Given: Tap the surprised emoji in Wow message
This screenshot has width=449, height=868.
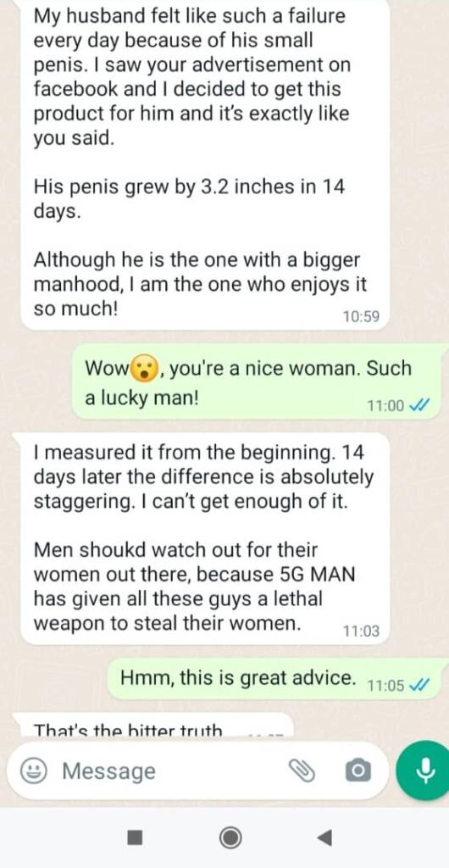Looking at the screenshot, I should [146, 369].
